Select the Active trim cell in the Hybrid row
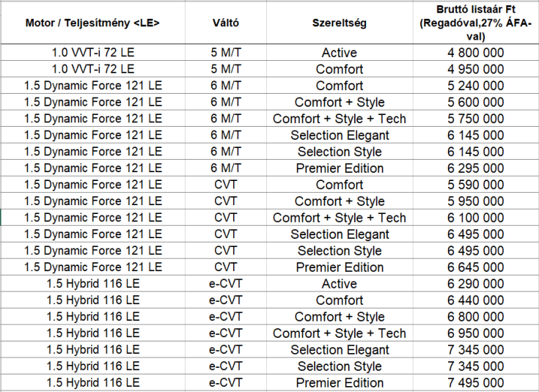Screen dimensions: 539x392 (340, 284)
